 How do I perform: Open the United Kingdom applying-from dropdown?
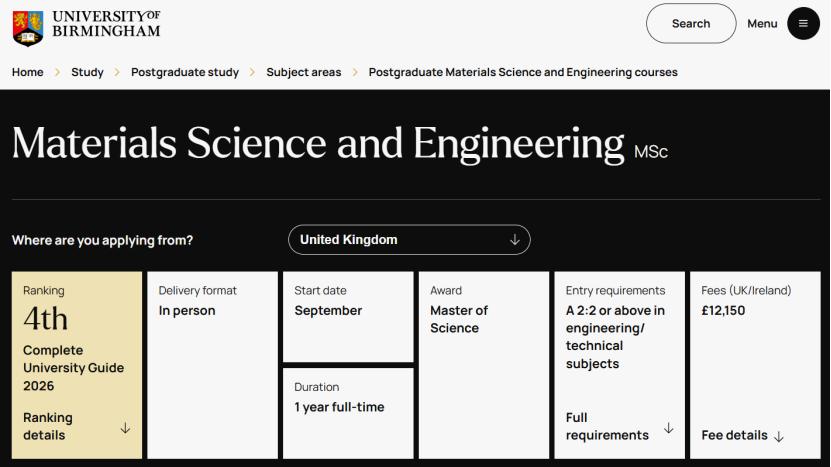[x=409, y=240]
